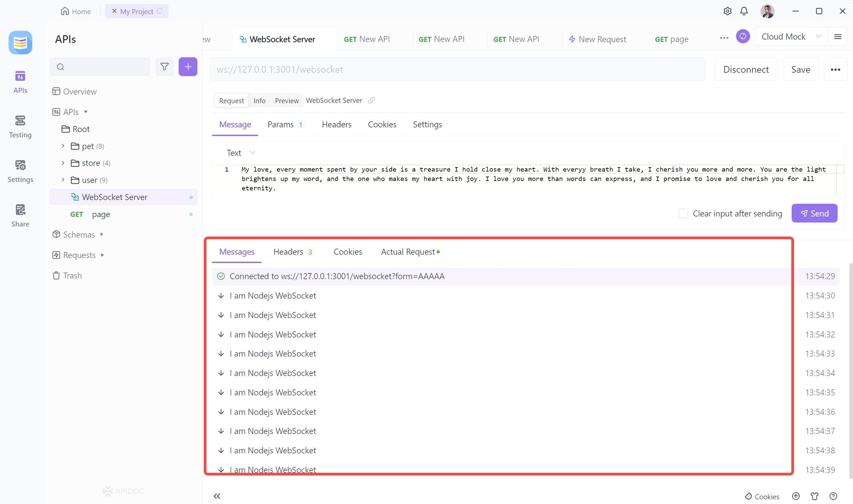Image resolution: width=853 pixels, height=504 pixels.
Task: Click the filter icon beside search
Action: click(164, 67)
